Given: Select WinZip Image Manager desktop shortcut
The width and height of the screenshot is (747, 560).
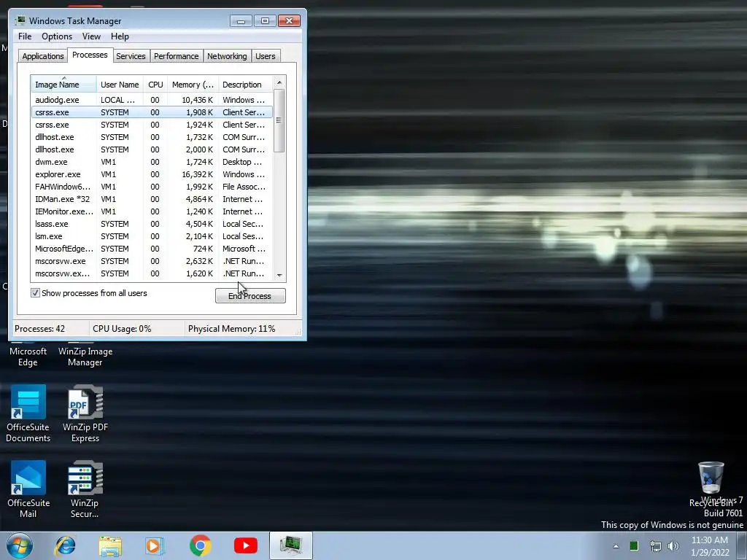Looking at the screenshot, I should pyautogui.click(x=85, y=357).
